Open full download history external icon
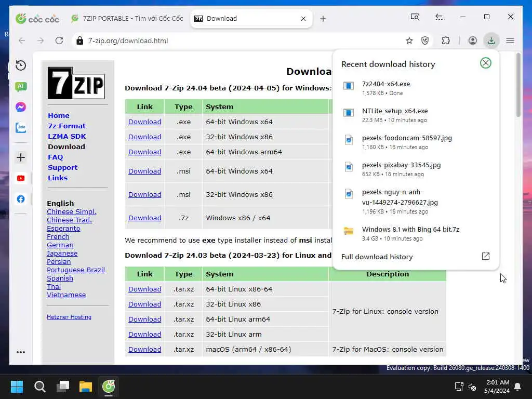 click(486, 256)
